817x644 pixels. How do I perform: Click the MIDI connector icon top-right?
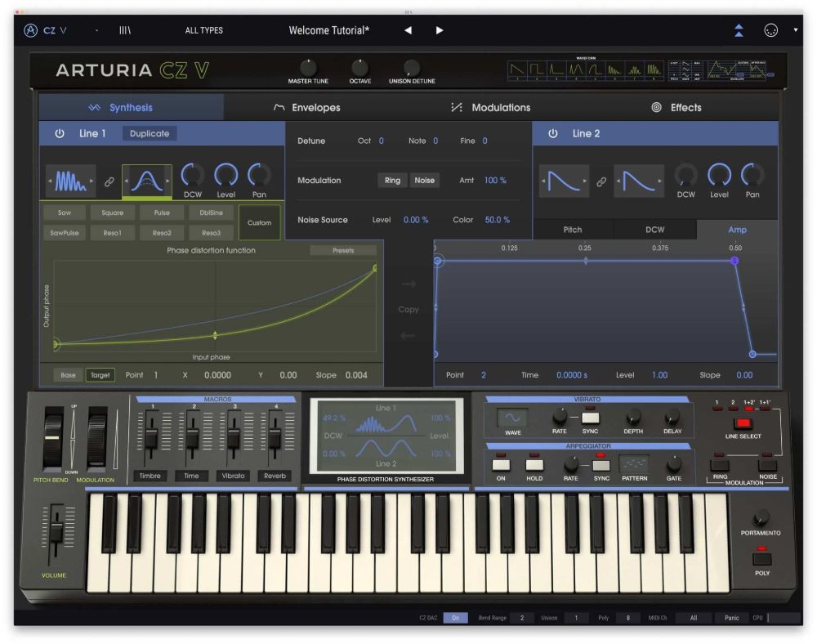click(x=771, y=30)
